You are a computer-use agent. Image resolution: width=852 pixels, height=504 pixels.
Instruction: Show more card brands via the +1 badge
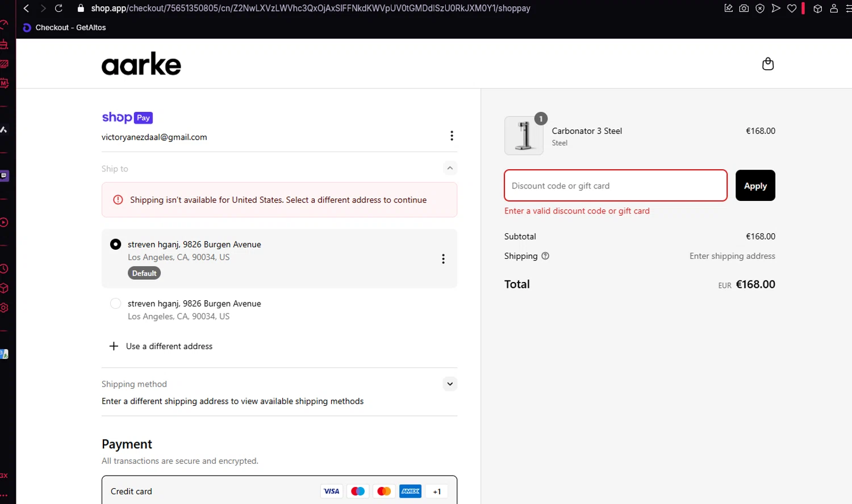tap(437, 492)
